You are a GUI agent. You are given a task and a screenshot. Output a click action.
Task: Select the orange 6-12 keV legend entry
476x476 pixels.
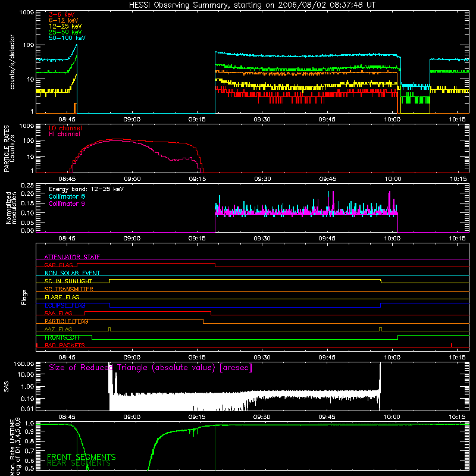tap(64, 20)
